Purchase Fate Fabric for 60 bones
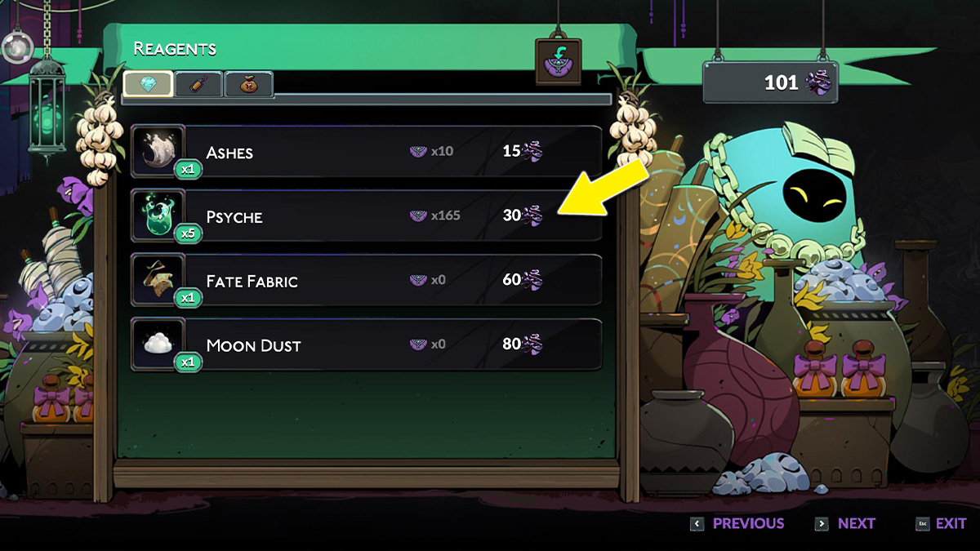Viewport: 980px width, 551px height. tap(523, 280)
